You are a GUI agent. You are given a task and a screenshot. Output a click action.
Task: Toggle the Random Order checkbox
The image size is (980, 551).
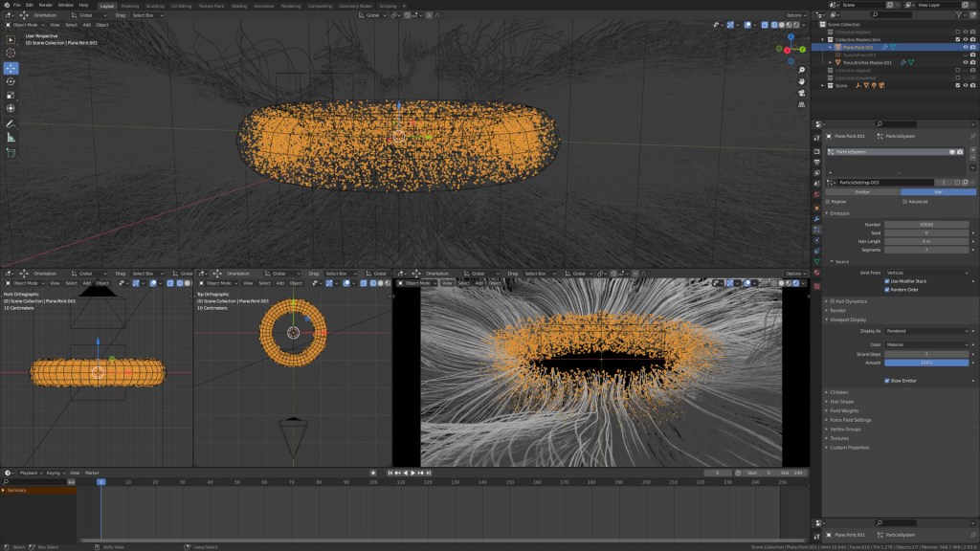tap(887, 289)
